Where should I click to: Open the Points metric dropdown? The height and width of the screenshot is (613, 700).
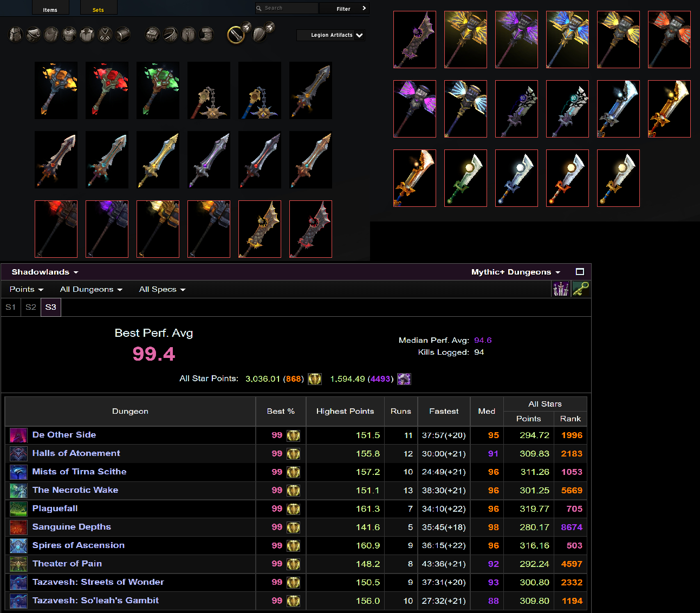point(27,289)
